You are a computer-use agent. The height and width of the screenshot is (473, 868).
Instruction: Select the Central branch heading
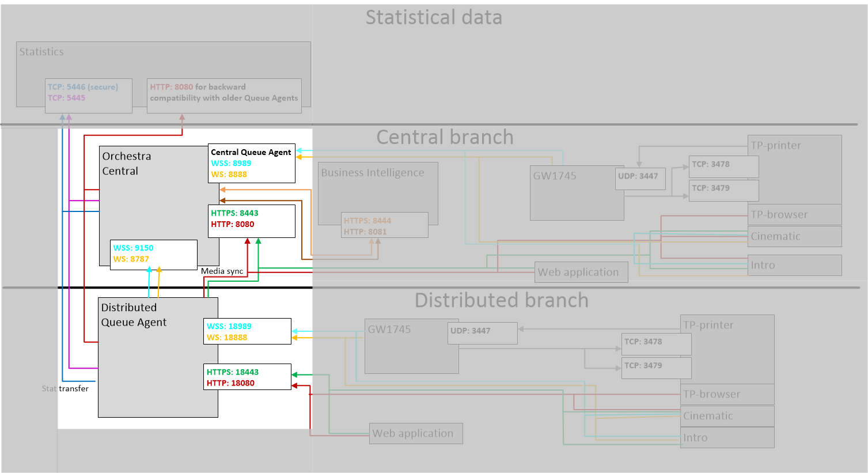[445, 137]
